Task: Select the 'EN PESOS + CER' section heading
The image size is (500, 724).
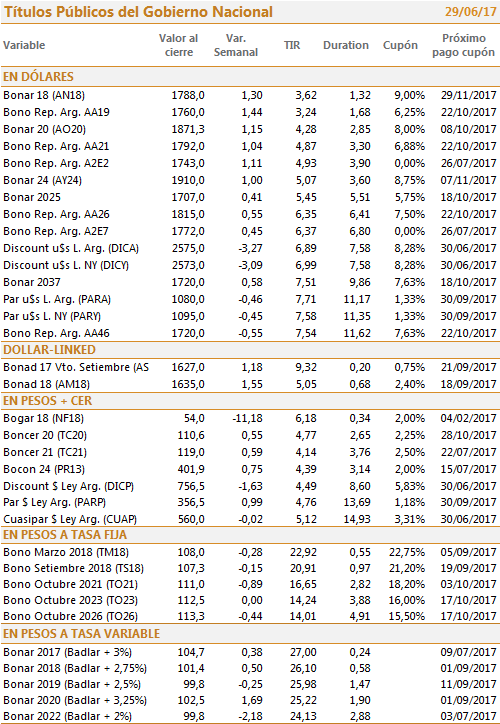Action: 48,401
